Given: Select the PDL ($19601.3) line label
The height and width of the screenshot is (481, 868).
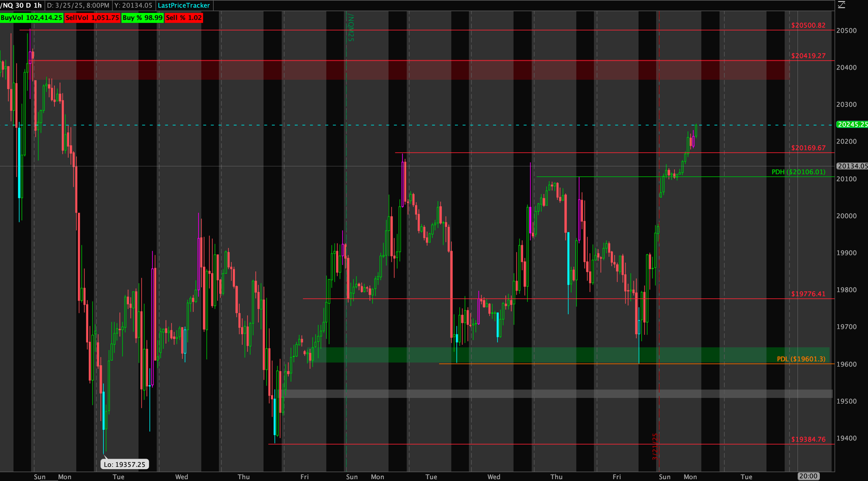Looking at the screenshot, I should (801, 359).
